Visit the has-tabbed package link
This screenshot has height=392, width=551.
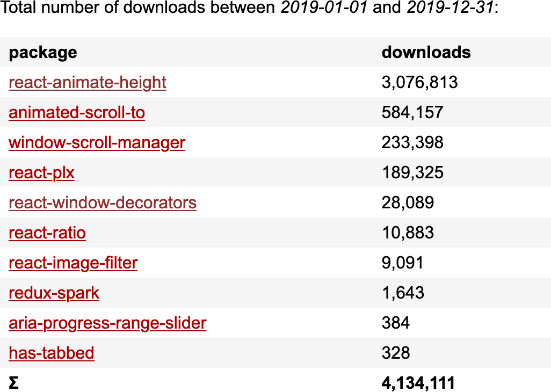click(x=52, y=353)
